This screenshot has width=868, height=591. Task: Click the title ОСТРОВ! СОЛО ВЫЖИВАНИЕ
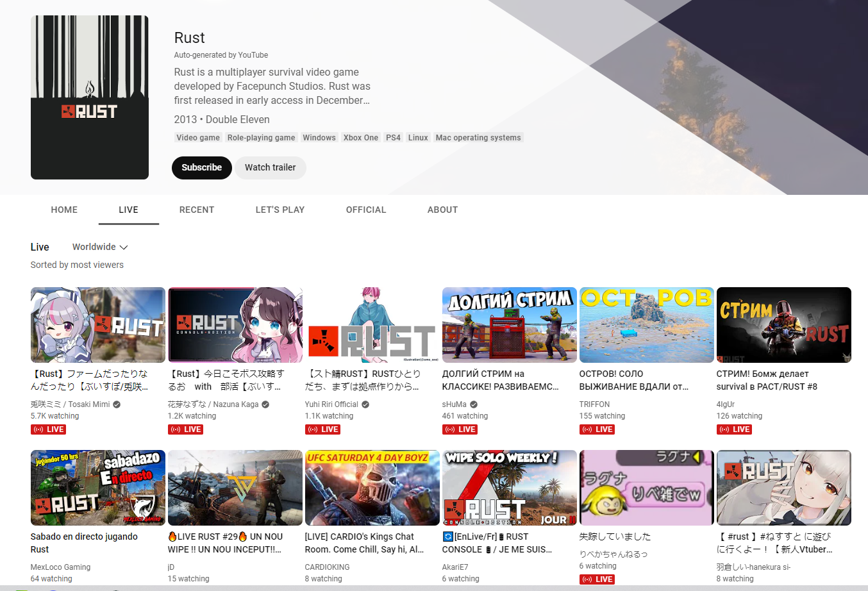click(634, 380)
